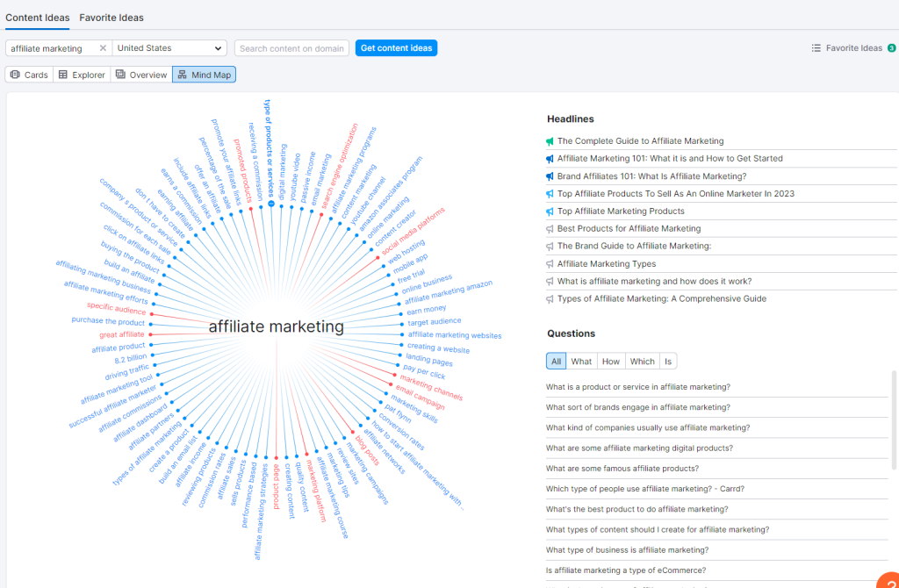This screenshot has height=588, width=899.
Task: Click megaphone icon beside Top Affiliate Products To Sell
Action: [x=550, y=194]
